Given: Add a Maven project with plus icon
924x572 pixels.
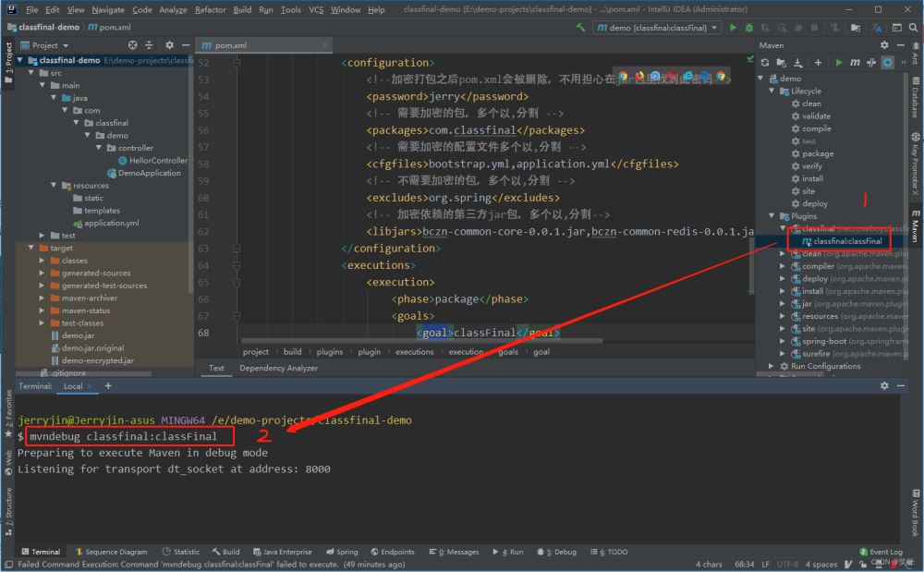Looking at the screenshot, I should coord(818,63).
